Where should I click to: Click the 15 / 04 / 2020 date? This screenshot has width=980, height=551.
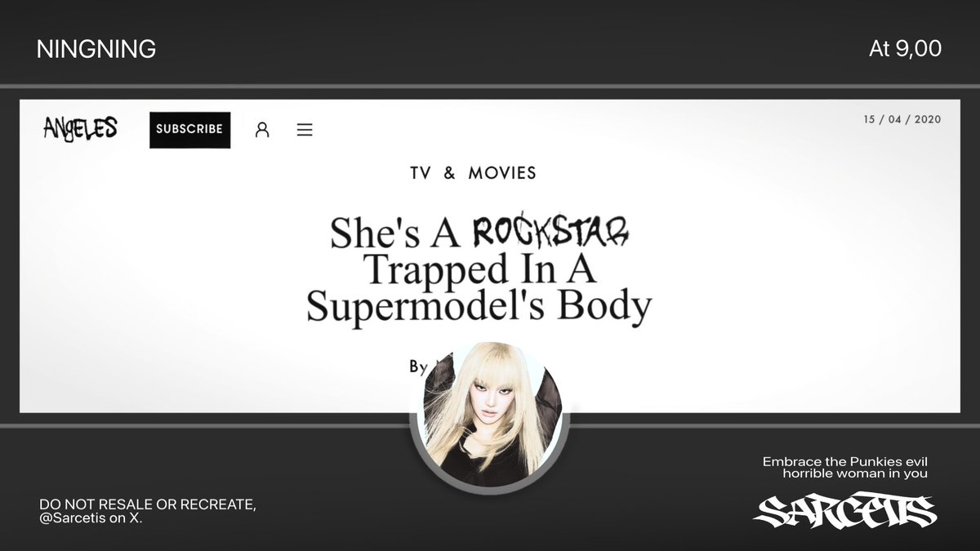(902, 119)
